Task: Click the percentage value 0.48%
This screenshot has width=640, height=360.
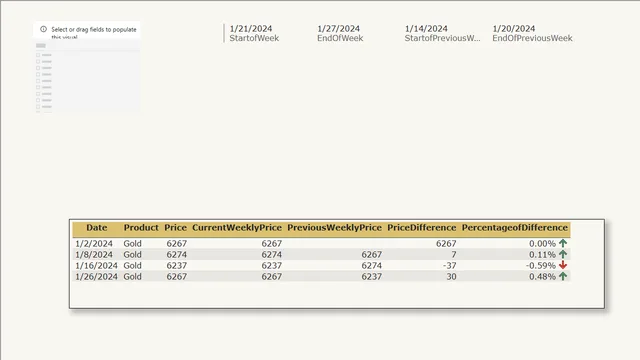Action: click(542, 277)
